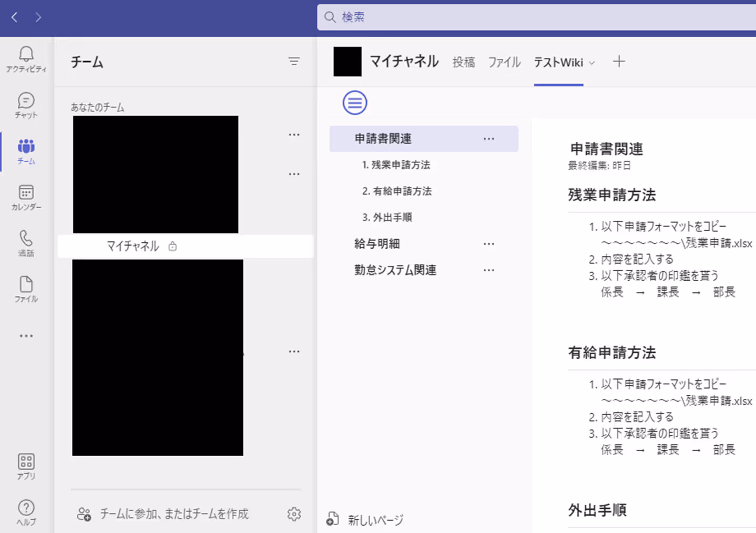Open team management gear icon
The width and height of the screenshot is (756, 533).
[x=294, y=514]
